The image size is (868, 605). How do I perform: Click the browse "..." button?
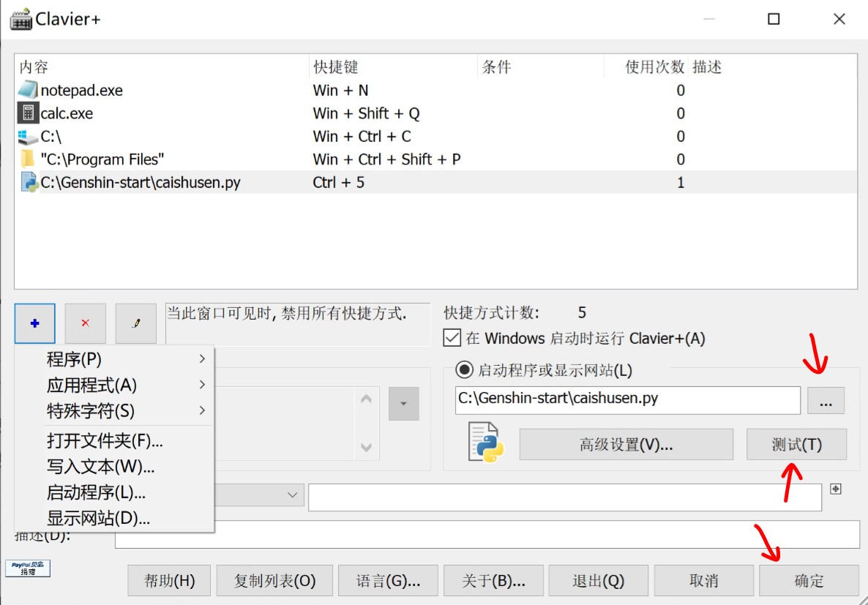click(826, 400)
